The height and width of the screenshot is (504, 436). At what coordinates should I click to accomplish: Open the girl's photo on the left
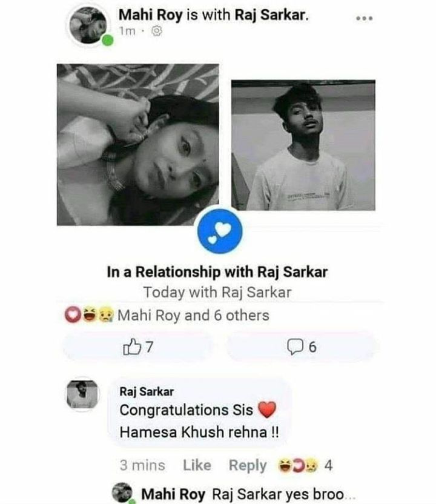138,144
